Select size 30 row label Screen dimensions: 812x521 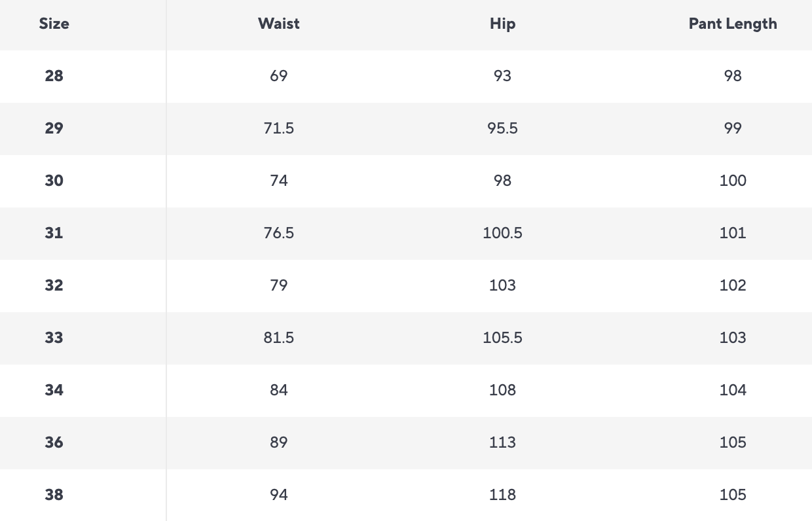tap(54, 181)
